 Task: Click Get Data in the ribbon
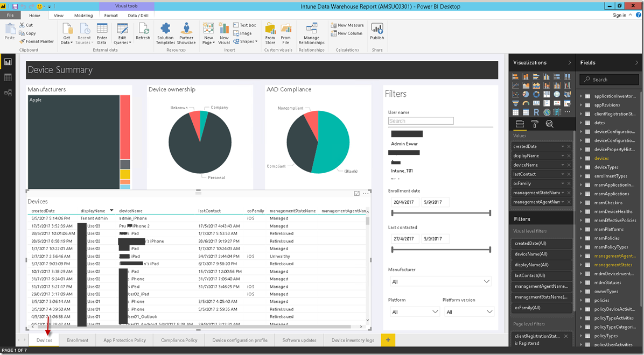[x=67, y=34]
